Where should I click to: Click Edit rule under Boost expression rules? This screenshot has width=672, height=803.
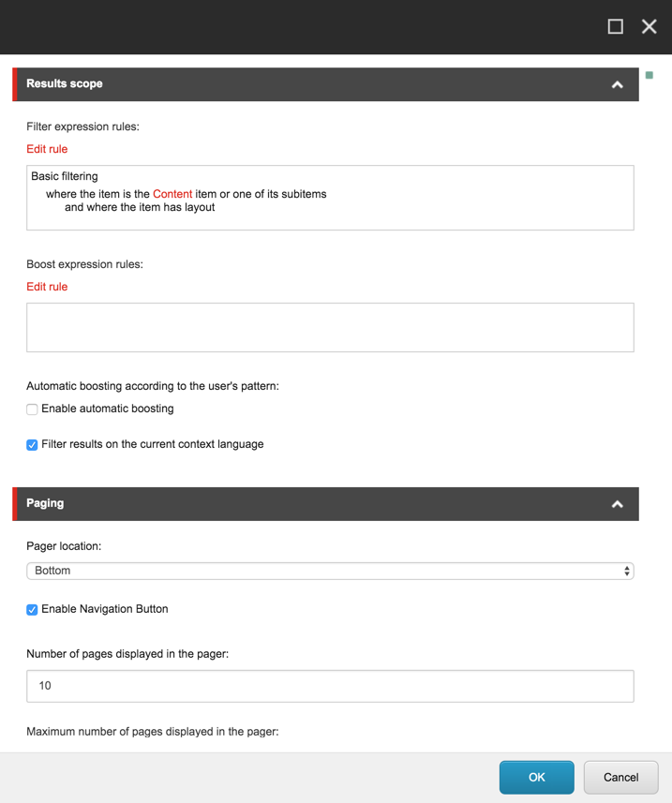(x=47, y=287)
